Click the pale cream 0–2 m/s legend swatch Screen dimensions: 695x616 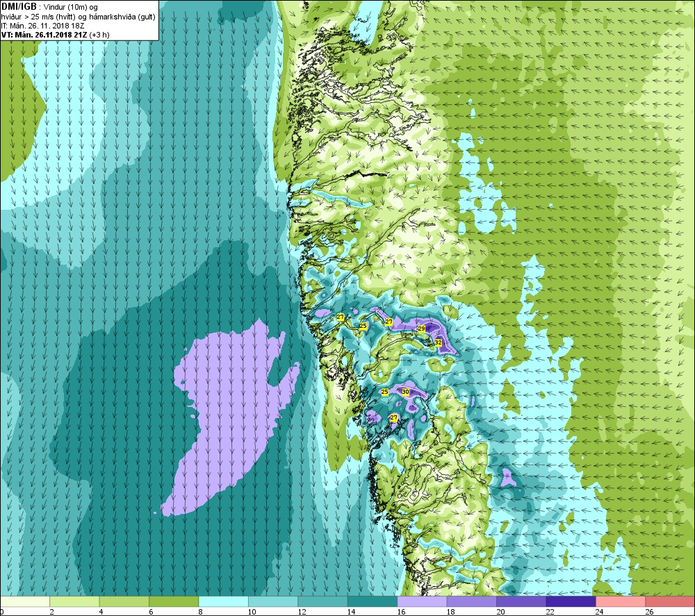(x=25, y=601)
